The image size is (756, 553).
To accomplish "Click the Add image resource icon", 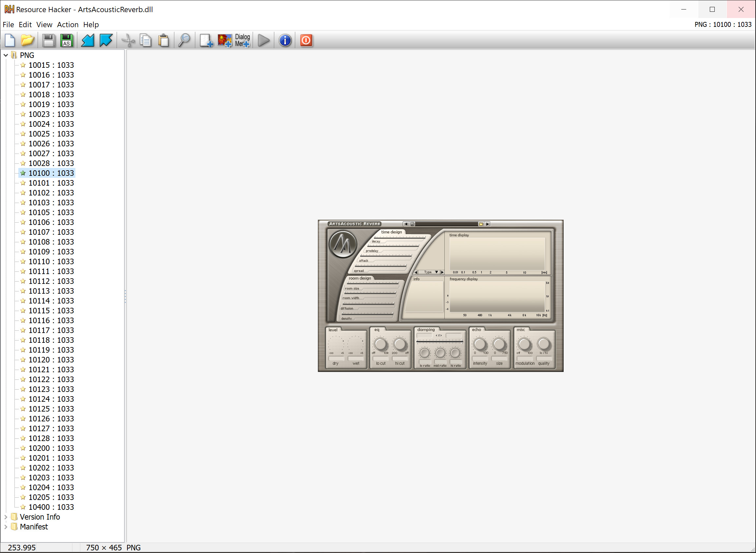I will click(x=224, y=41).
